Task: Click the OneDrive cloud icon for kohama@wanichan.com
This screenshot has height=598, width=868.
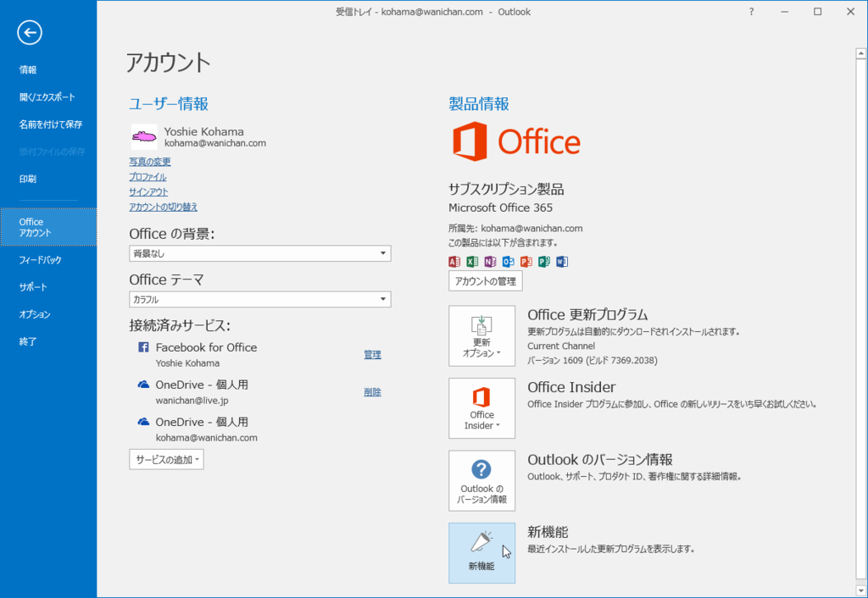Action: pyautogui.click(x=143, y=422)
